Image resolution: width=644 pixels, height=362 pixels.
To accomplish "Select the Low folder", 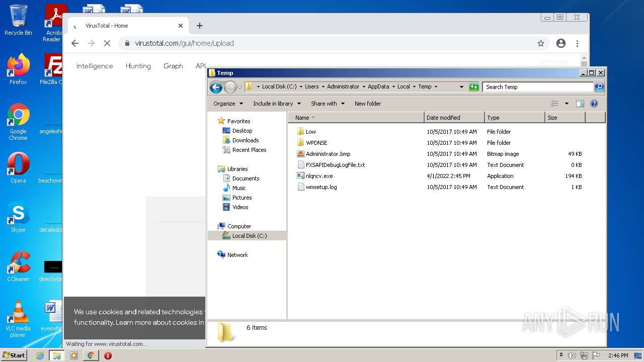I will click(x=310, y=132).
